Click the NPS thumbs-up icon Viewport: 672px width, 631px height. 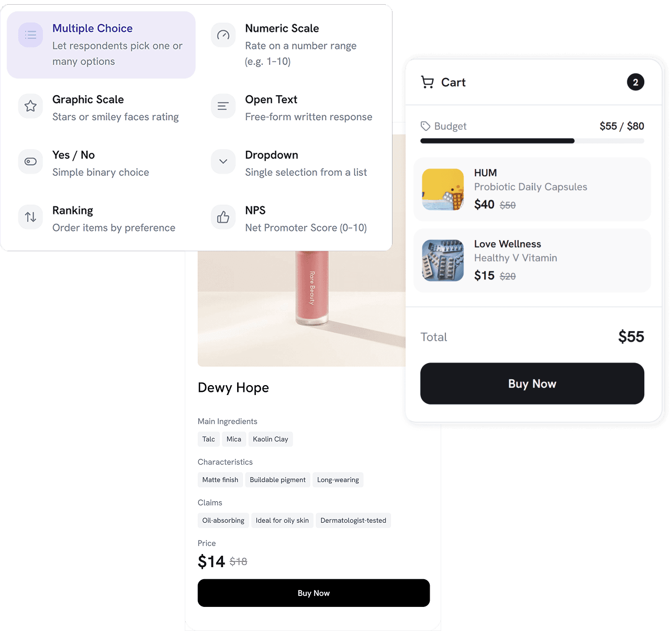[x=223, y=217]
